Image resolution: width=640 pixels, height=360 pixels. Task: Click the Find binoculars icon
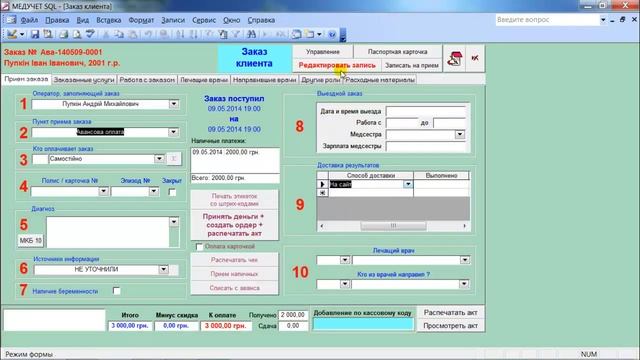[x=251, y=34]
